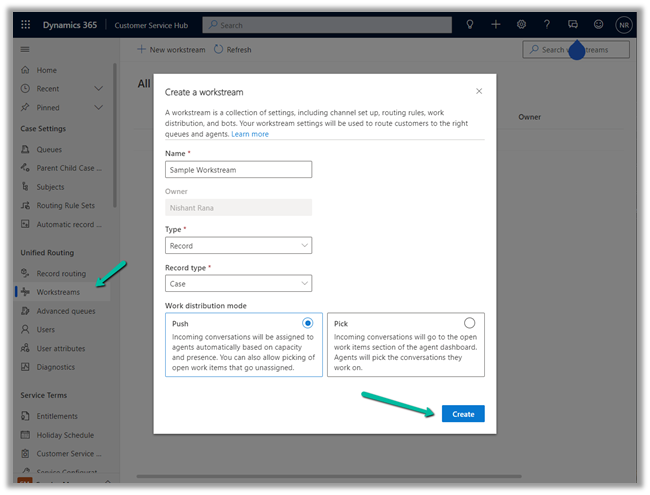Expand the Pinned section in sidebar
This screenshot has width=650, height=495.
pyautogui.click(x=98, y=107)
